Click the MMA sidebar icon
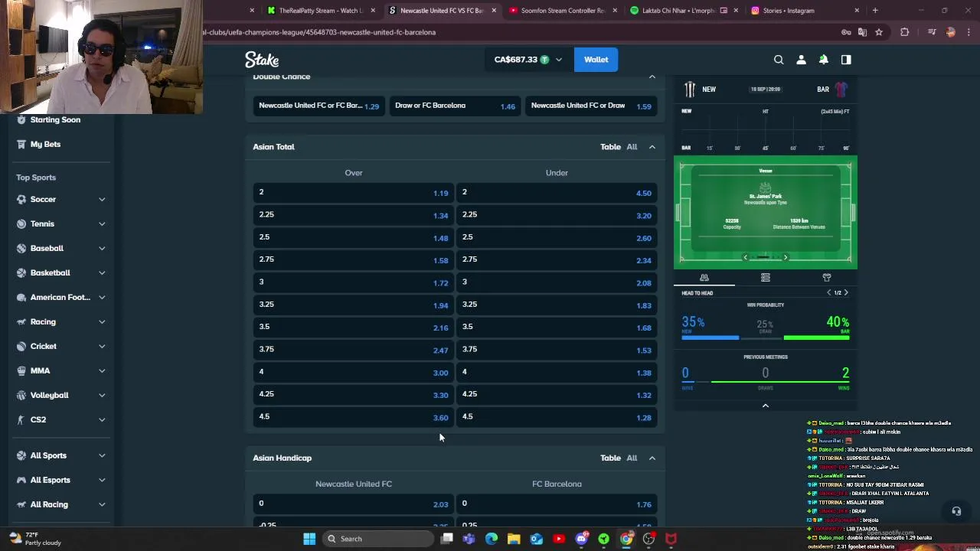The image size is (980, 551). click(x=21, y=370)
